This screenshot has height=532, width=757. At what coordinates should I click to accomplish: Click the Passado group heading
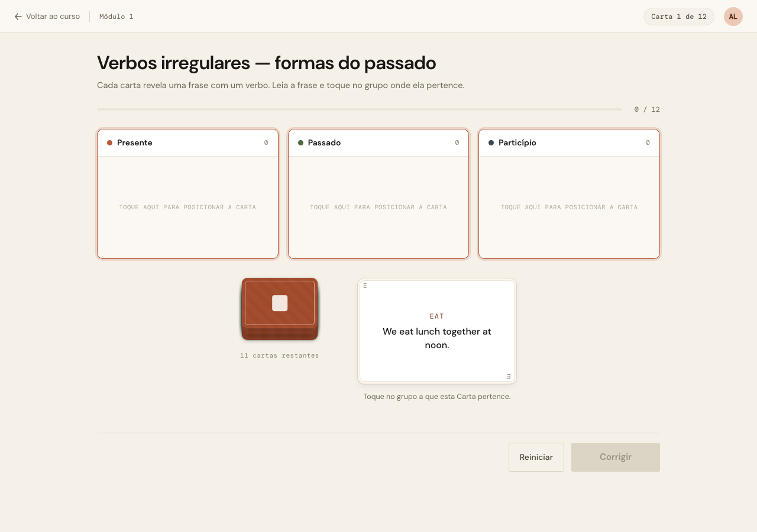[x=324, y=142]
